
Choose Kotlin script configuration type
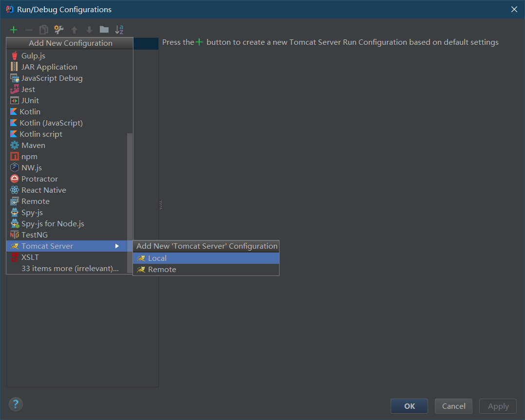coord(67,134)
